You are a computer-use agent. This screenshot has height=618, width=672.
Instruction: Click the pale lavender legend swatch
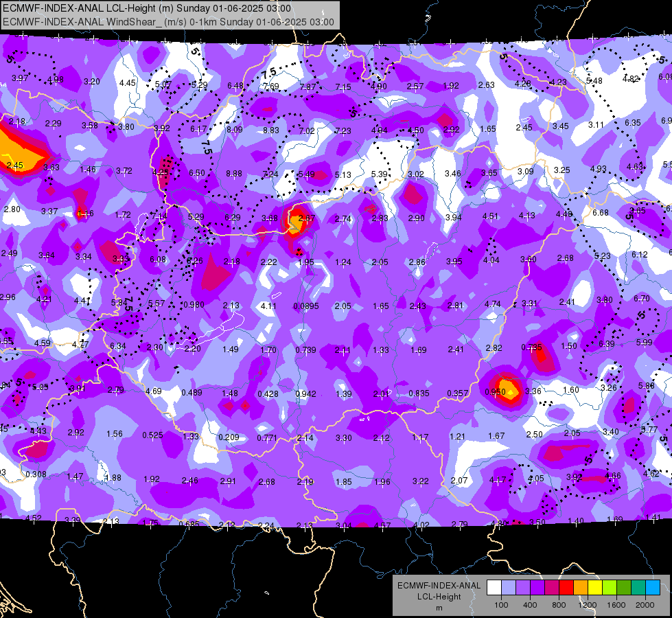click(509, 588)
